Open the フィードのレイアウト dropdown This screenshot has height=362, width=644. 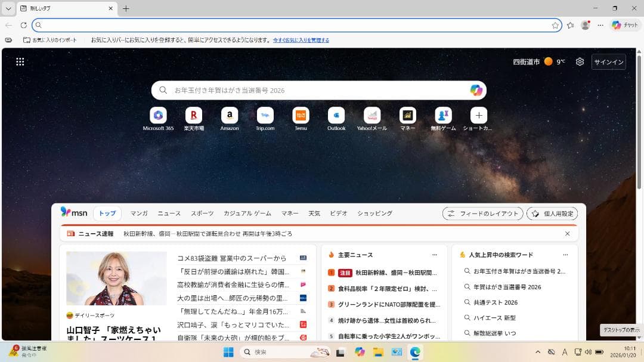point(482,213)
